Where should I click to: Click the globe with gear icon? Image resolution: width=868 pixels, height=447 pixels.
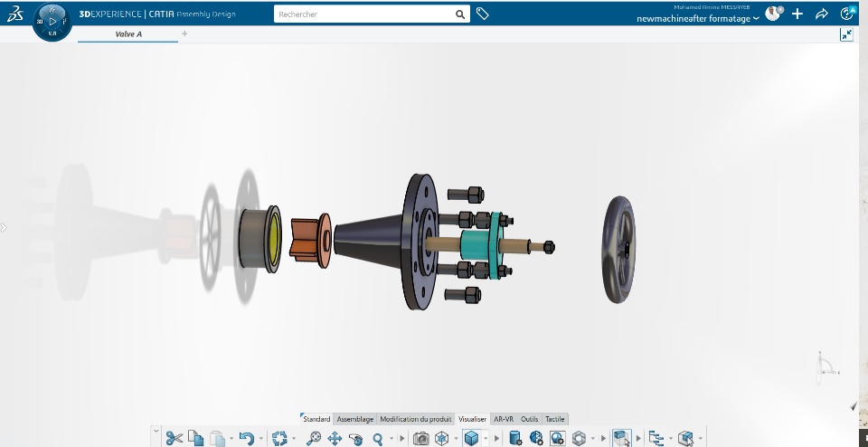coord(536,438)
